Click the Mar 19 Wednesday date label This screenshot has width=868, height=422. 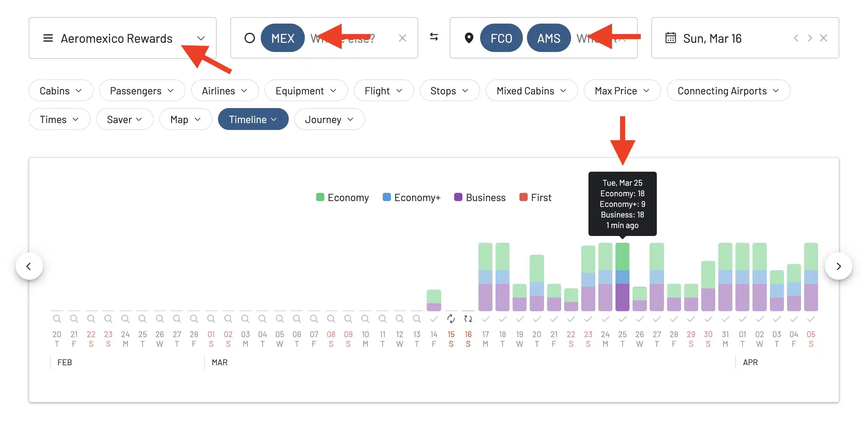519,339
